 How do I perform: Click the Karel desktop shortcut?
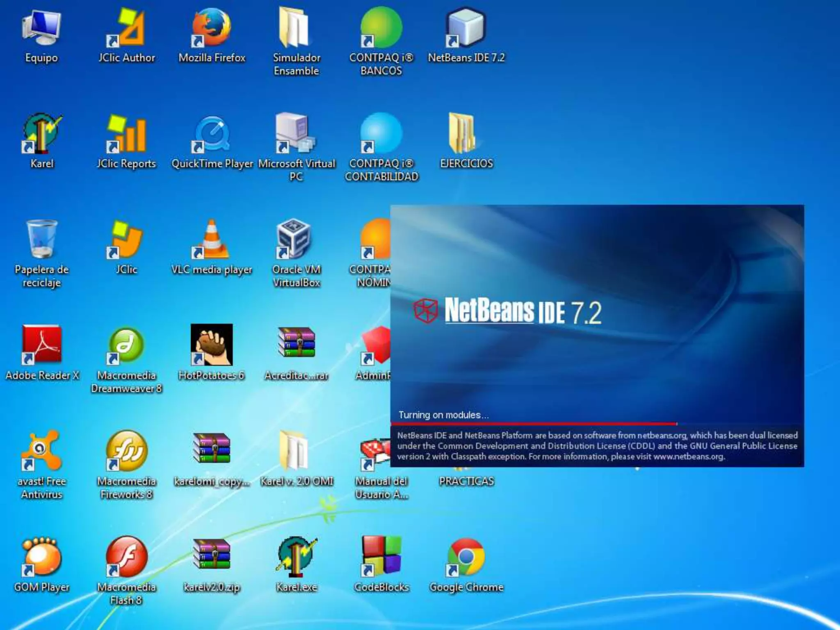click(42, 134)
